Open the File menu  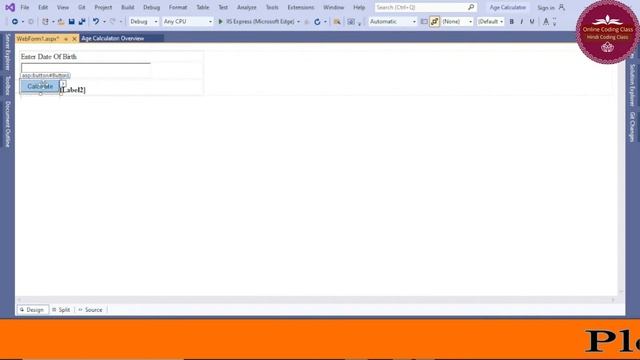click(25, 7)
